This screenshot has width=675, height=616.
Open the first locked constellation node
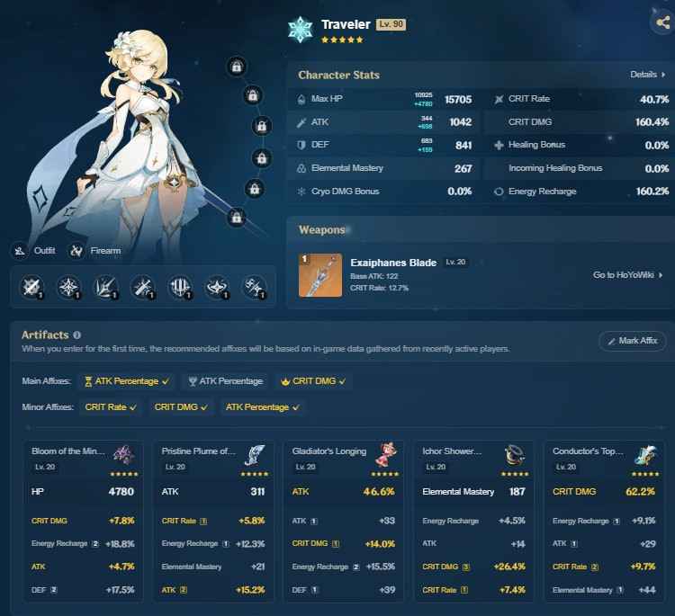pos(237,67)
